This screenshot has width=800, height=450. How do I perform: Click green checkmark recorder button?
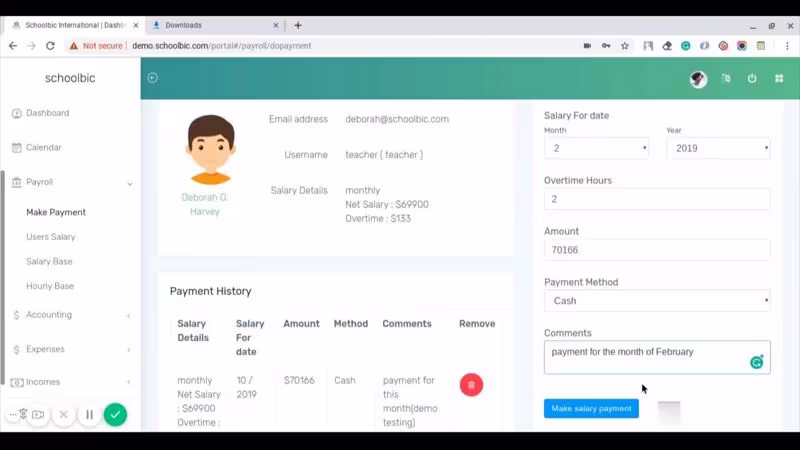pos(115,415)
